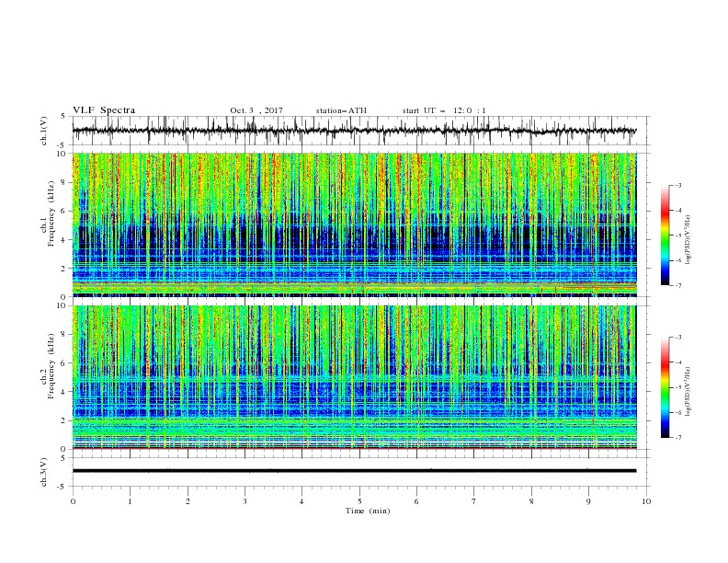Click time-axis tick label "4"
The image size is (728, 563).
tap(301, 501)
